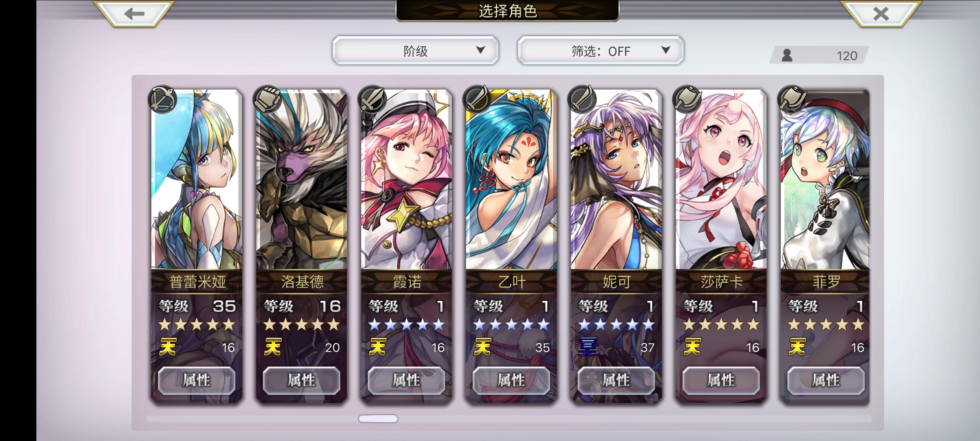Screen dimensions: 980x441
Task: Close the 选择角色 screen
Action: pos(881,14)
